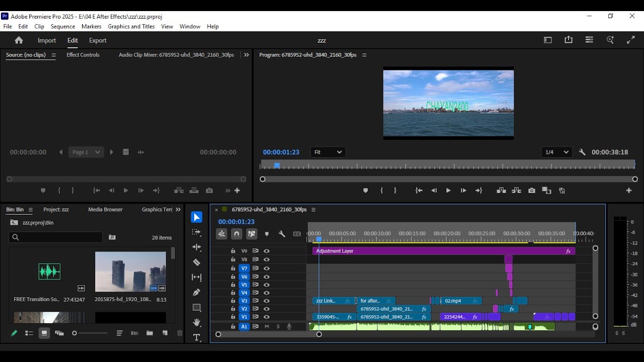Open the Page 1 dropdown in Source monitor
Viewport: 644px width, 362px height.
coord(86,152)
